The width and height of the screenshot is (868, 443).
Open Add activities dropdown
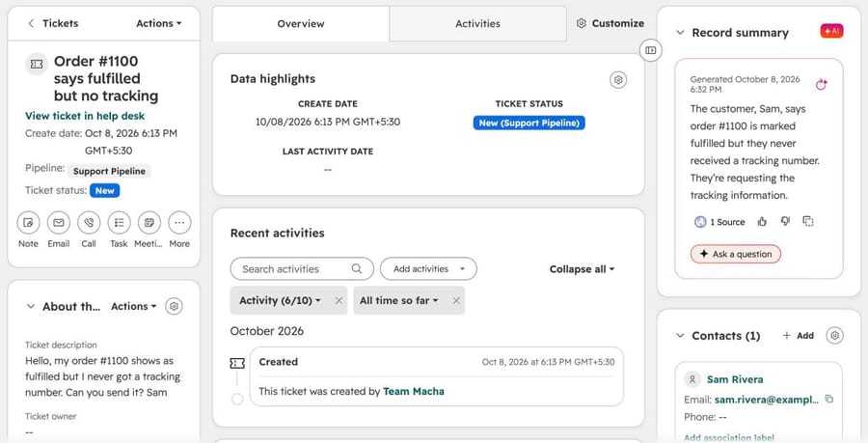pos(428,269)
